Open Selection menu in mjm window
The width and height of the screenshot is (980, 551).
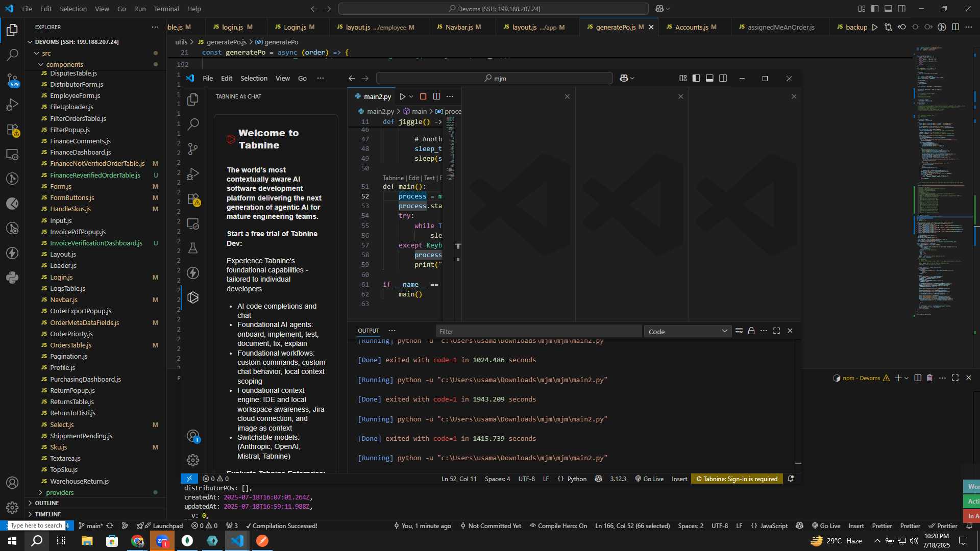[254, 78]
